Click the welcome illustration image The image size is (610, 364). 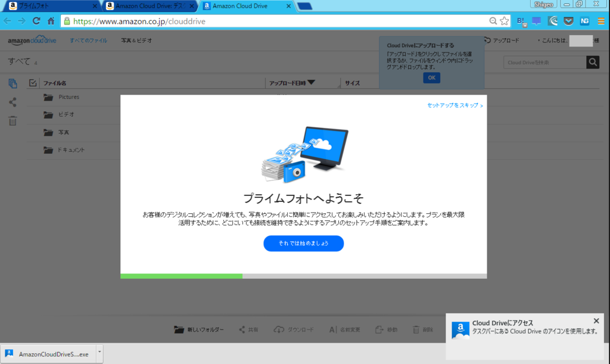click(x=304, y=154)
